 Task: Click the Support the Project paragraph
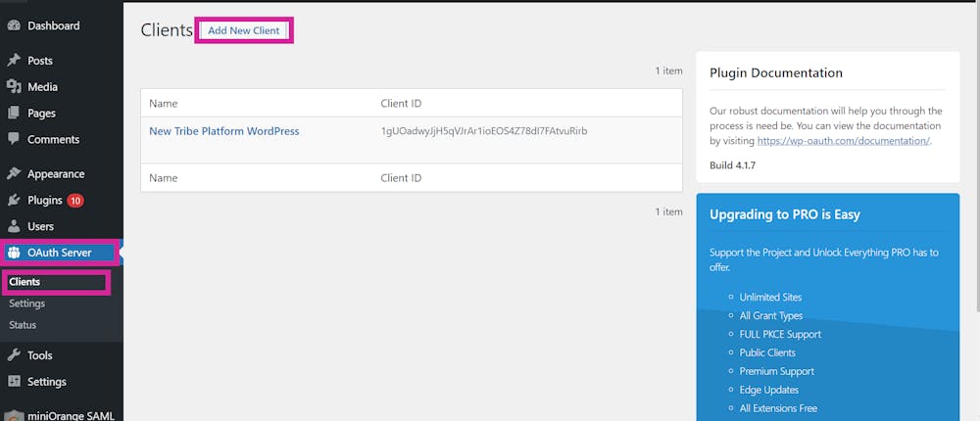[824, 259]
